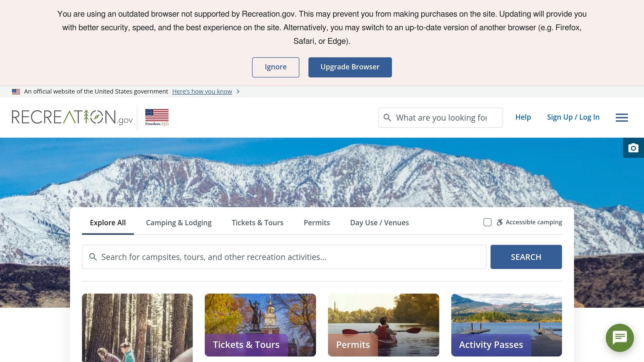The height and width of the screenshot is (362, 644).
Task: Click the blue SEARCH button
Action: [526, 257]
